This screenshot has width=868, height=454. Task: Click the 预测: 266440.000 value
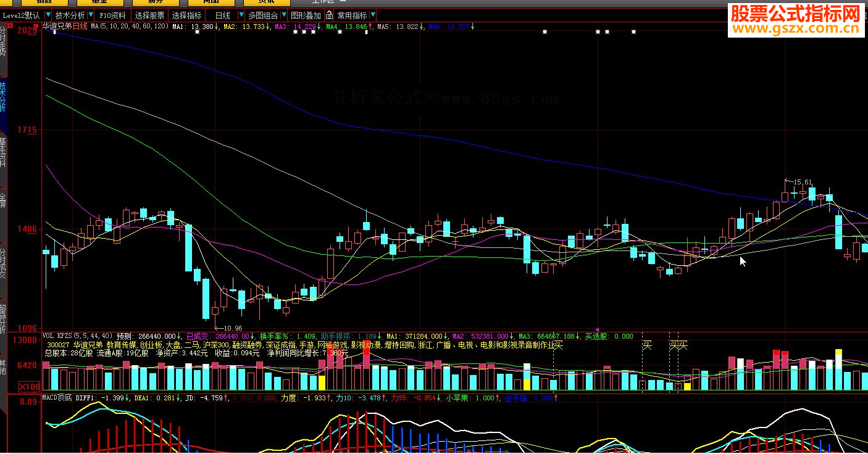145,336
